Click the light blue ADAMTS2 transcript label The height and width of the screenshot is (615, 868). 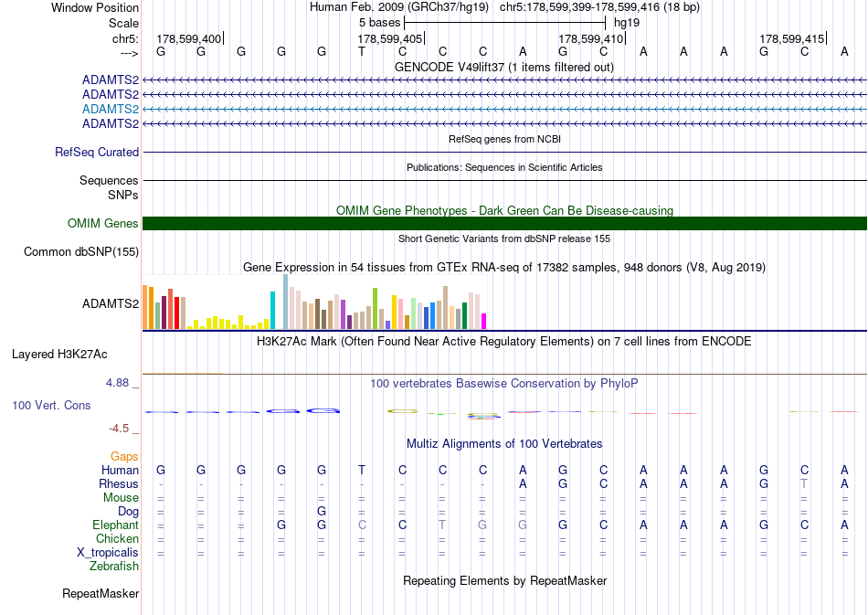click(111, 109)
